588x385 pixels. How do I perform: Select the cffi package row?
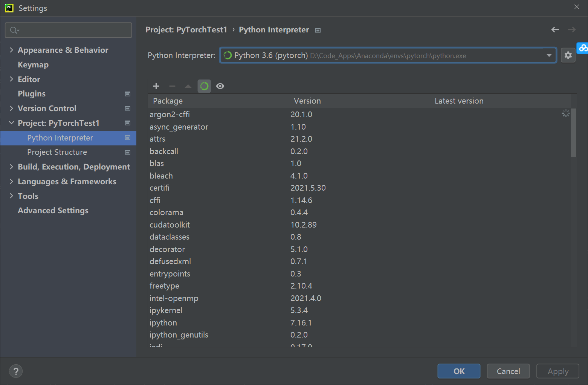point(359,200)
